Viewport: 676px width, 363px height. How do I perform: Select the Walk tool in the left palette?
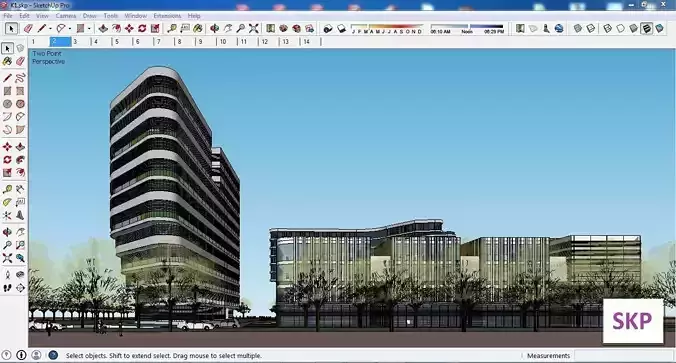point(7,288)
